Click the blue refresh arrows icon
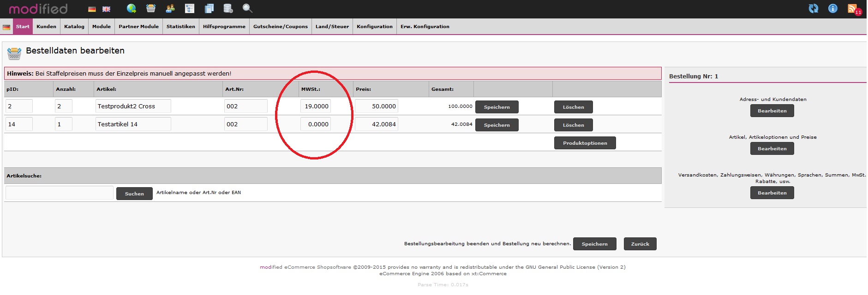The width and height of the screenshot is (868, 295). 814,8
